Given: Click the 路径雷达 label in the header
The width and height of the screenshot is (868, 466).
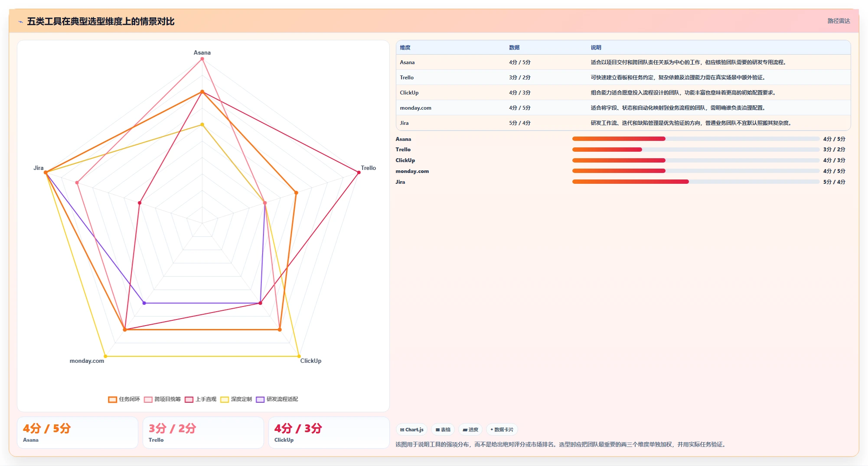Looking at the screenshot, I should click(839, 21).
